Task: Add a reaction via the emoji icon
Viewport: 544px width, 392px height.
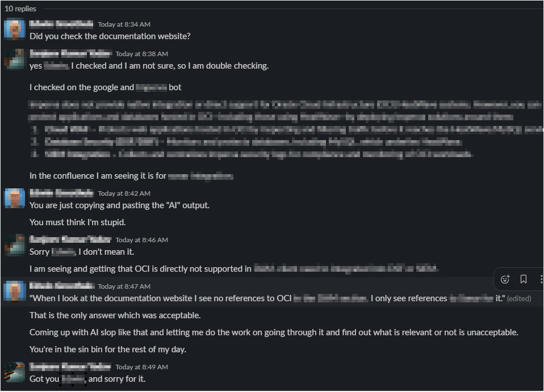Action: pos(505,279)
